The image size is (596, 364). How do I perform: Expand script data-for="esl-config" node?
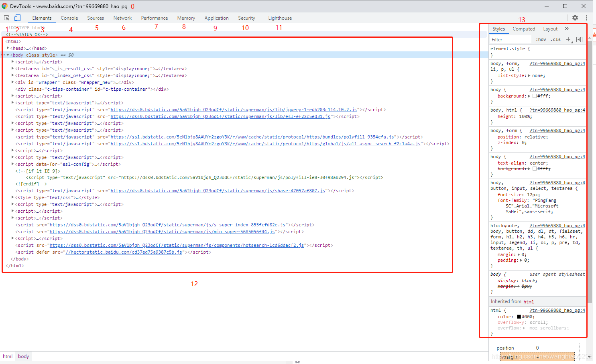pos(13,164)
